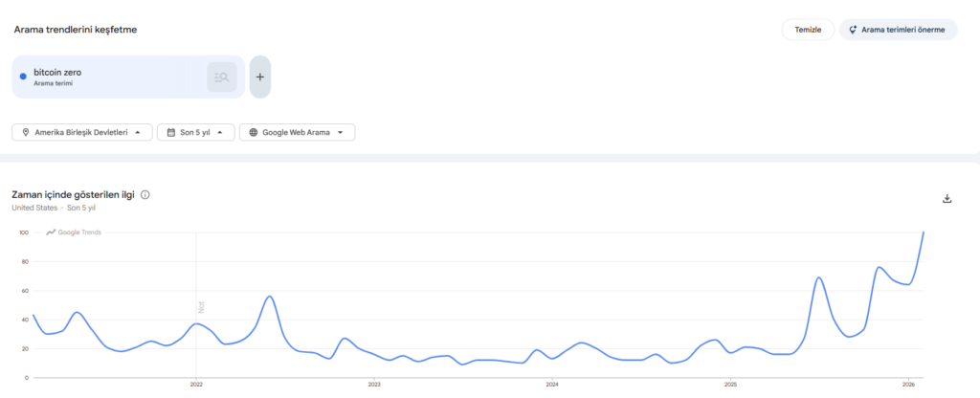
Task: Click the search-list icon in bitcoin zero chip
Action: coord(221,77)
